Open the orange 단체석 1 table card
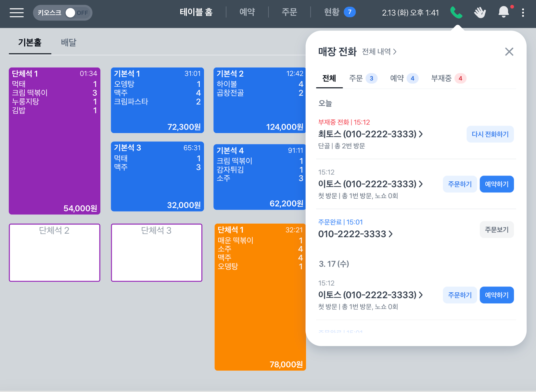Viewport: 536px width, 392px height. point(260,297)
